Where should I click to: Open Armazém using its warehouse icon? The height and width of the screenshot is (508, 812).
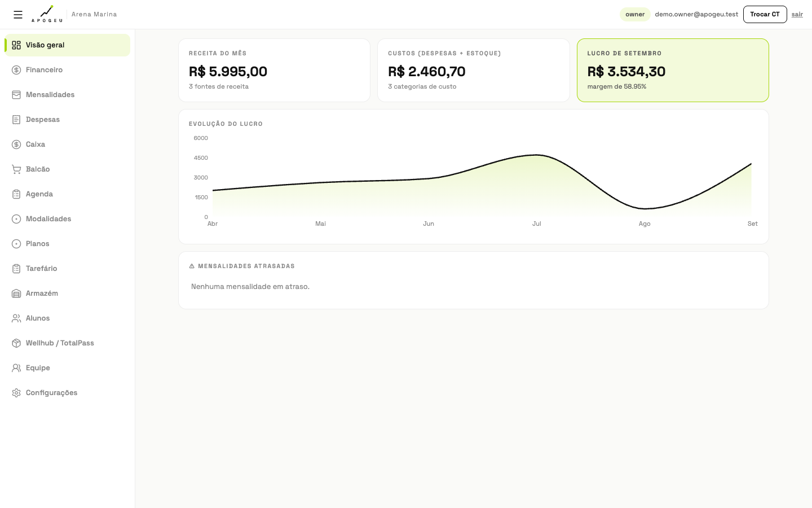16,294
